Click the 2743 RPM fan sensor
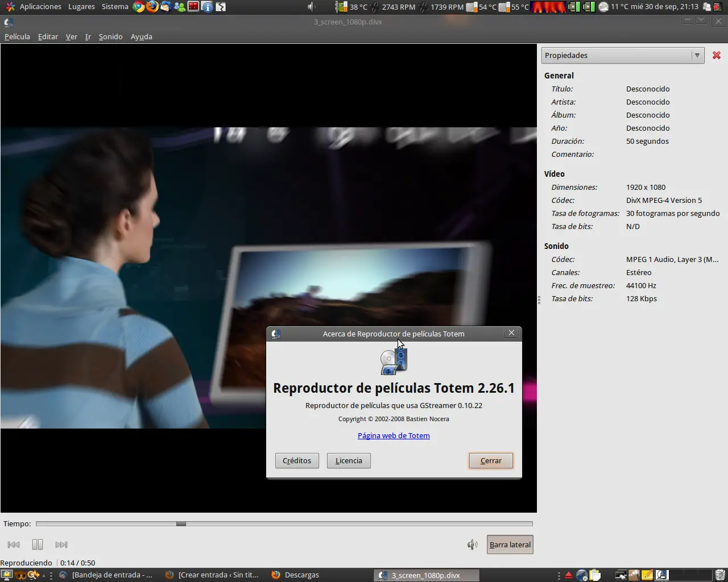 coord(393,7)
